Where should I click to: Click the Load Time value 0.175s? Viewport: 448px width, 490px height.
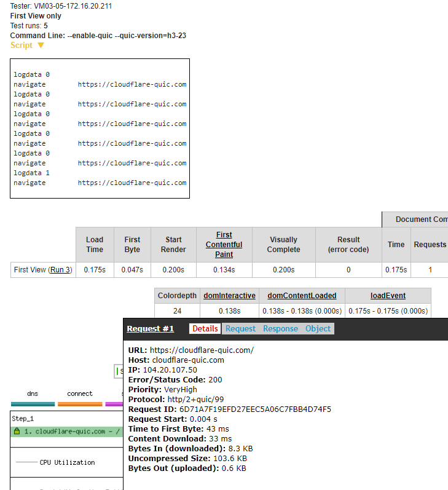tap(95, 270)
